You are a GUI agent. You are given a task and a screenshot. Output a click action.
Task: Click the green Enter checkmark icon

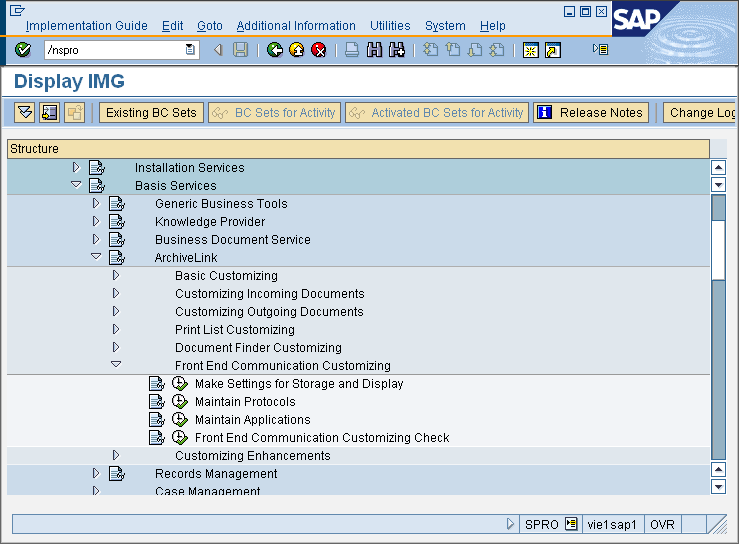coord(23,50)
